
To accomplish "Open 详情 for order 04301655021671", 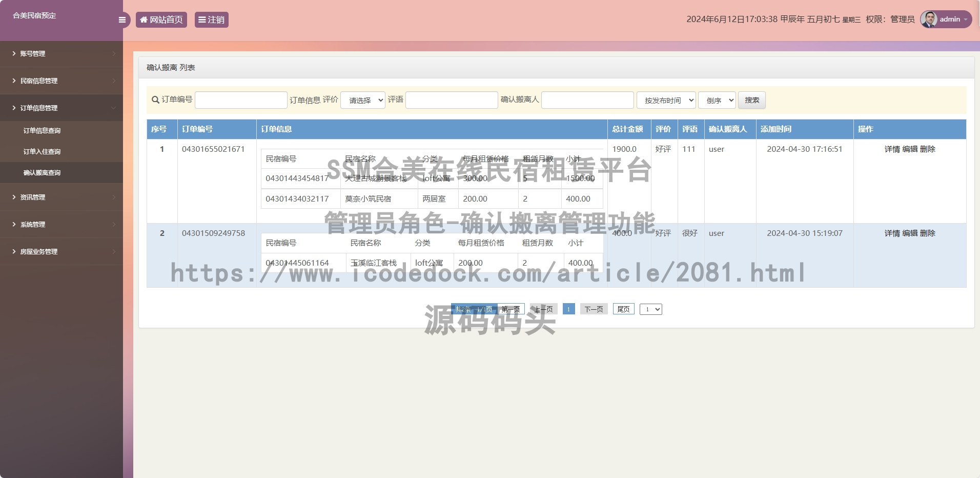I will [892, 149].
